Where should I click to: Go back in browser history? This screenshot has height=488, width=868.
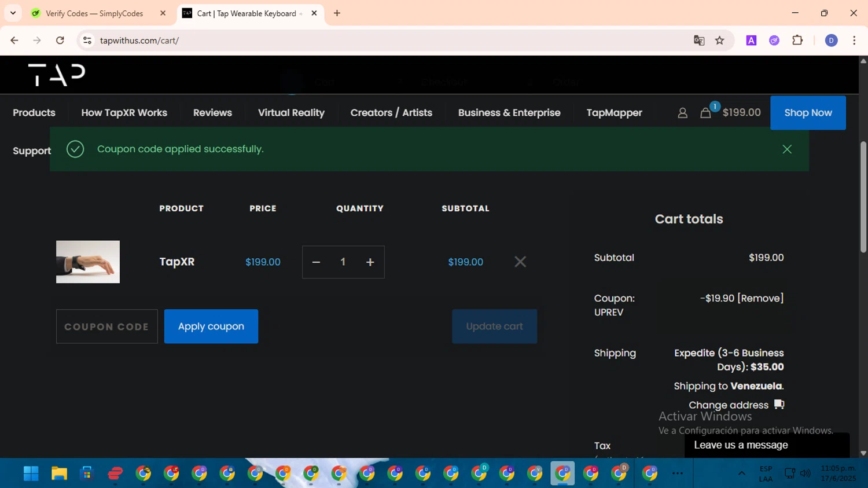[14, 41]
